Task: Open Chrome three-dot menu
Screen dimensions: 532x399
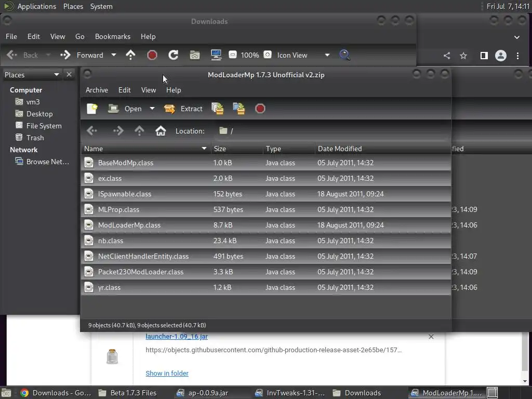Action: tap(517, 56)
